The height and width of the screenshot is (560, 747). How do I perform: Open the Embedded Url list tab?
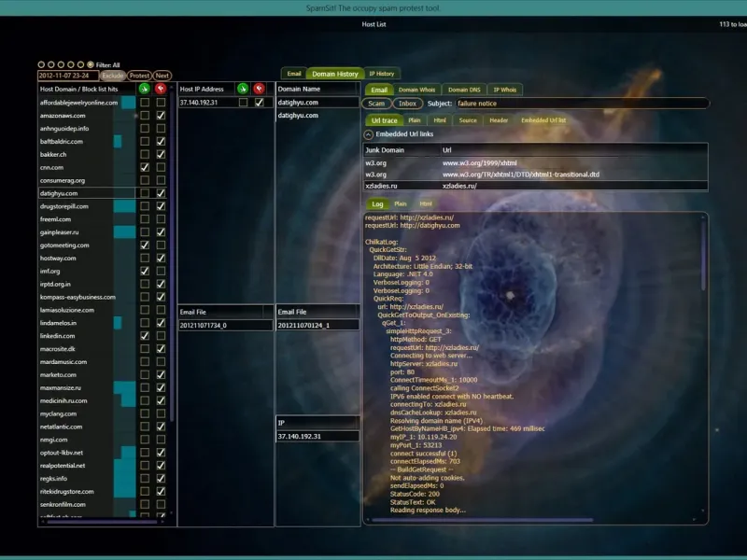click(x=543, y=120)
